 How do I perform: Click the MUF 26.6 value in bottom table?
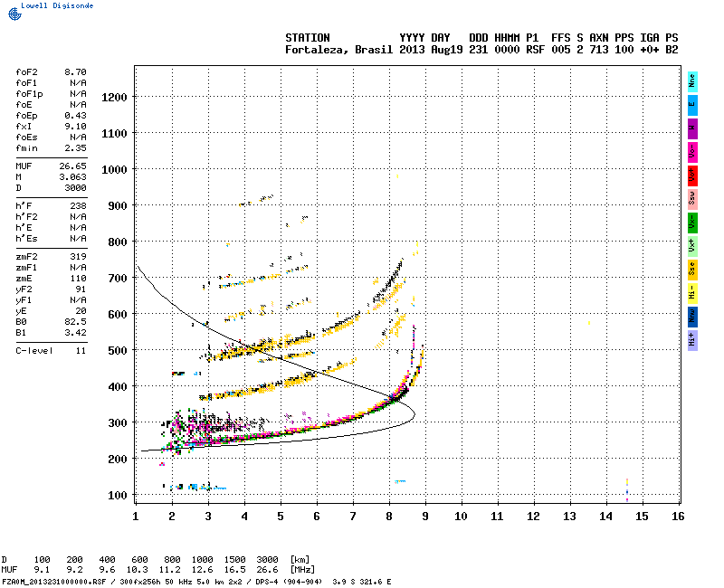click(x=267, y=570)
